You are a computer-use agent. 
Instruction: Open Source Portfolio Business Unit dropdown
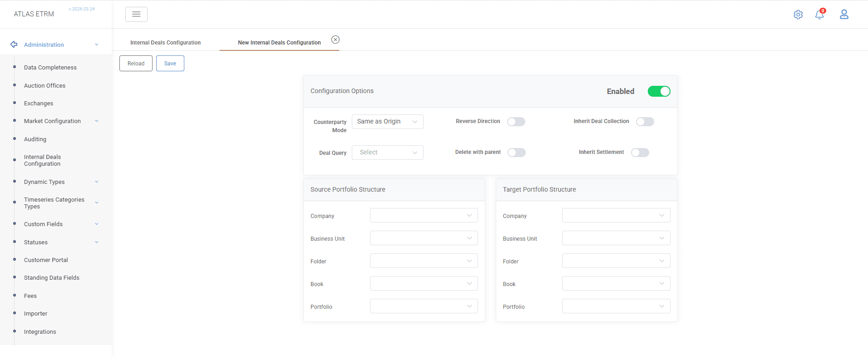pos(424,238)
